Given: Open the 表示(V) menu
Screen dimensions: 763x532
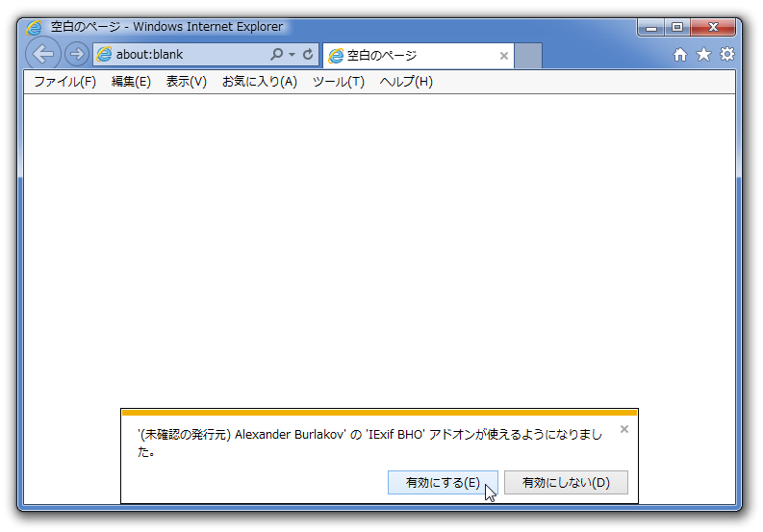Looking at the screenshot, I should pos(186,81).
